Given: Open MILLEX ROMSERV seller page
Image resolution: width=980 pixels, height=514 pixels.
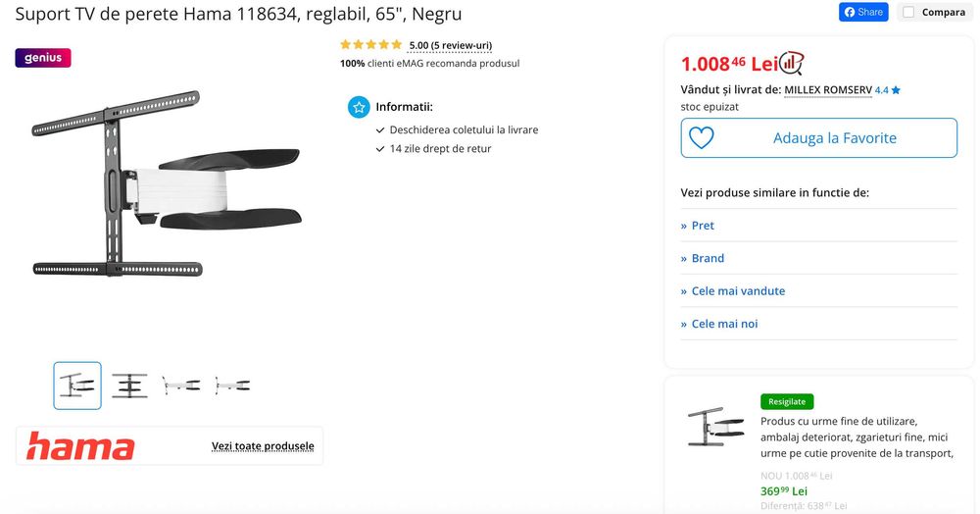Looking at the screenshot, I should [x=828, y=90].
